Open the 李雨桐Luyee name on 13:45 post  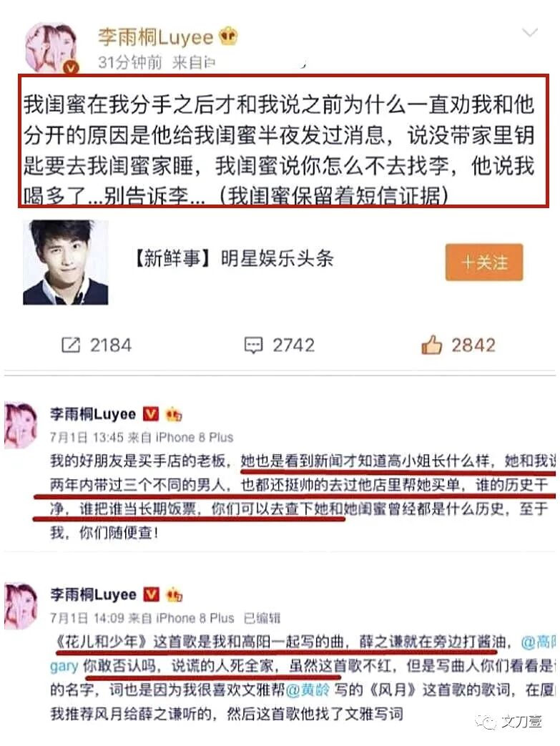(93, 414)
